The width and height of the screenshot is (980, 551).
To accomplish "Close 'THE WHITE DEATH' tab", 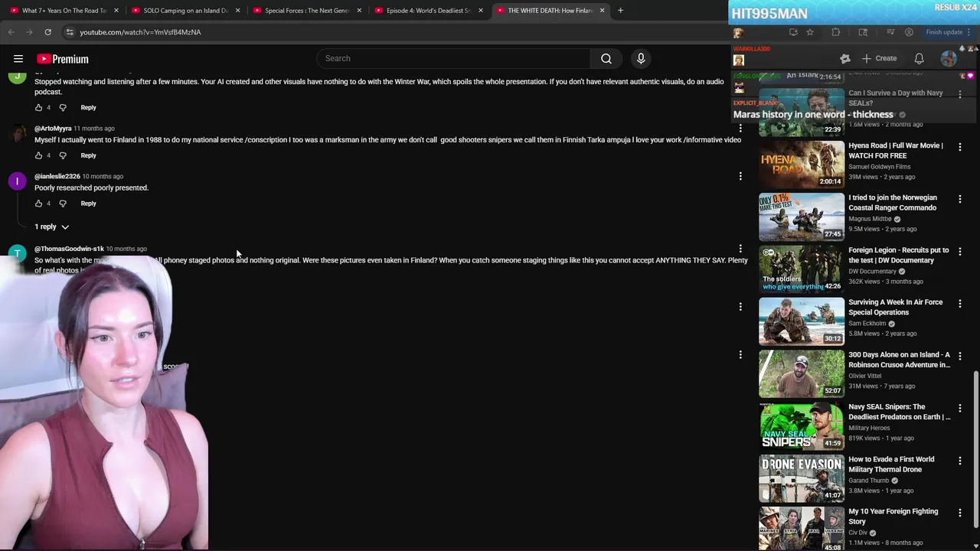I will 602,11.
